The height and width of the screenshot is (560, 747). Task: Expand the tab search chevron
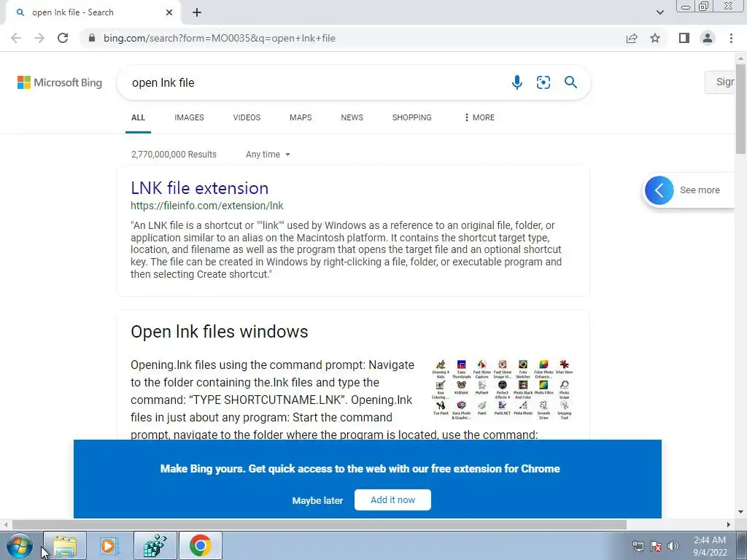click(x=659, y=13)
